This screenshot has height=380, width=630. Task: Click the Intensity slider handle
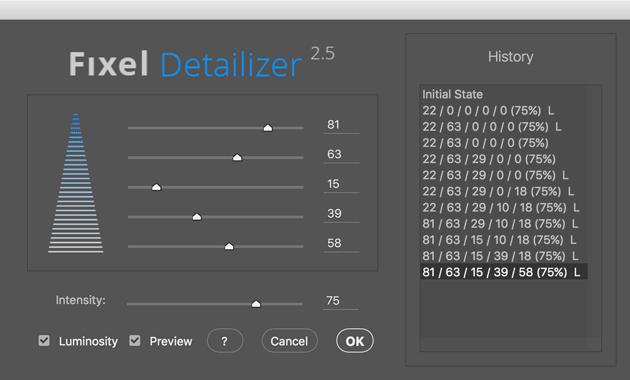256,304
